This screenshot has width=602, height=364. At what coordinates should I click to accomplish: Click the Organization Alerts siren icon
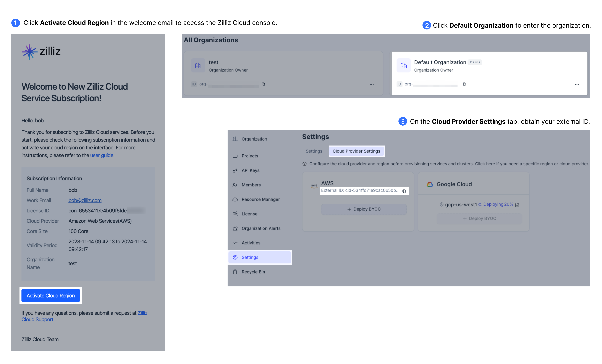[235, 228]
